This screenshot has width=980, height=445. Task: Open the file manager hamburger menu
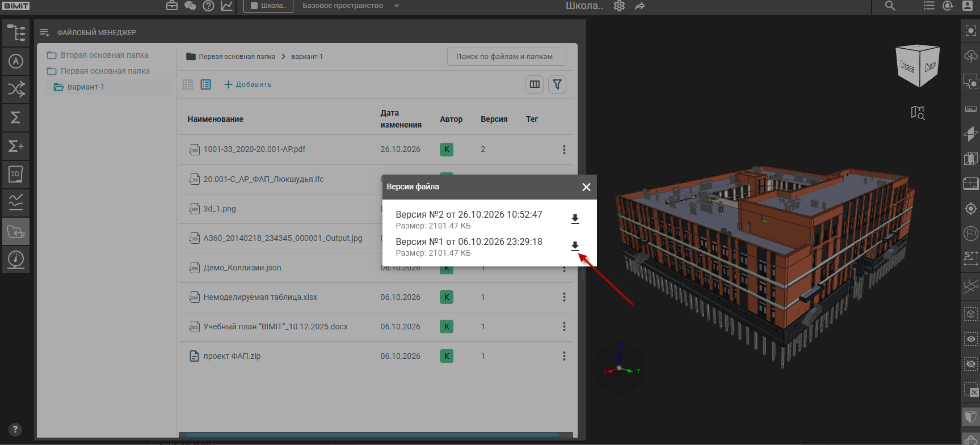click(45, 32)
